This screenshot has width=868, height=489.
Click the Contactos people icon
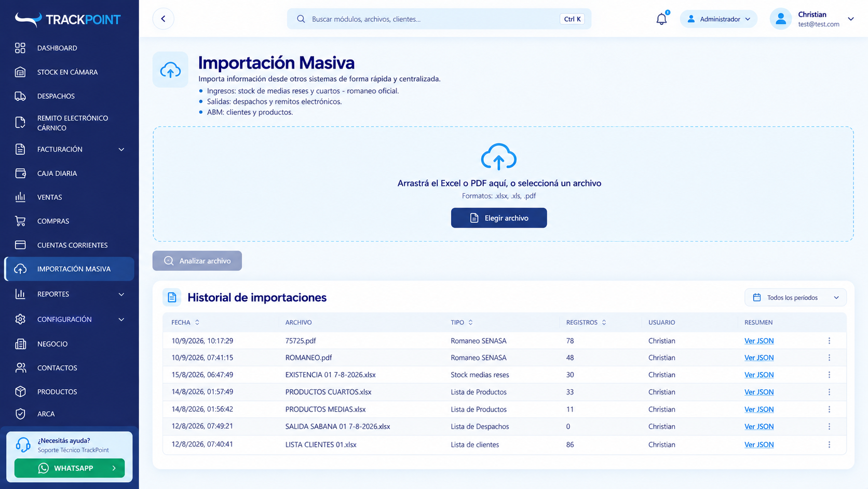(20, 367)
